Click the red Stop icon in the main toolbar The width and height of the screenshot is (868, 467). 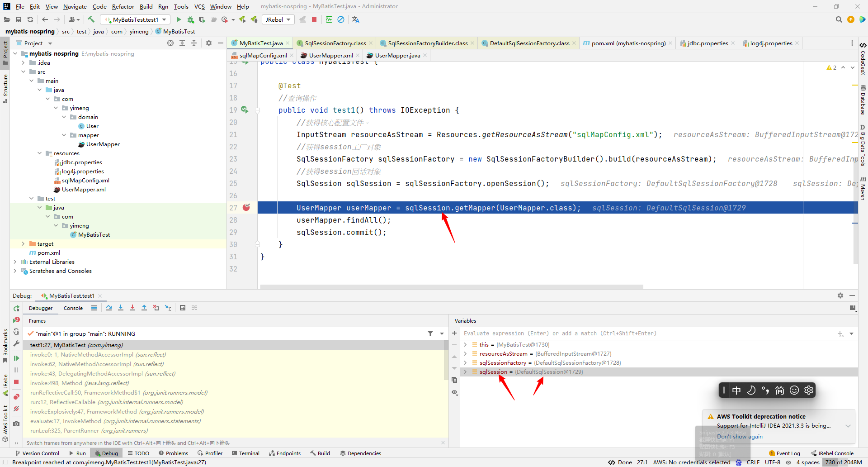tap(314, 19)
